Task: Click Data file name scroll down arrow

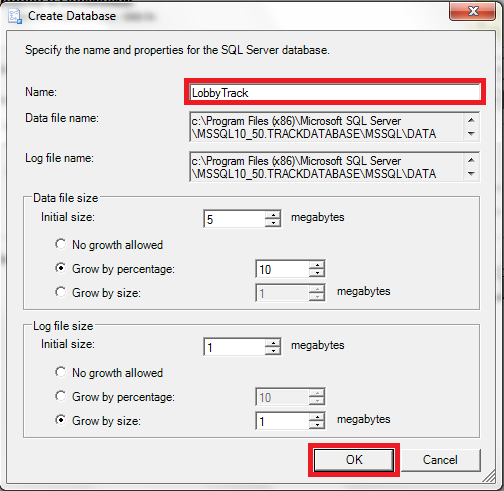Action: [x=471, y=134]
